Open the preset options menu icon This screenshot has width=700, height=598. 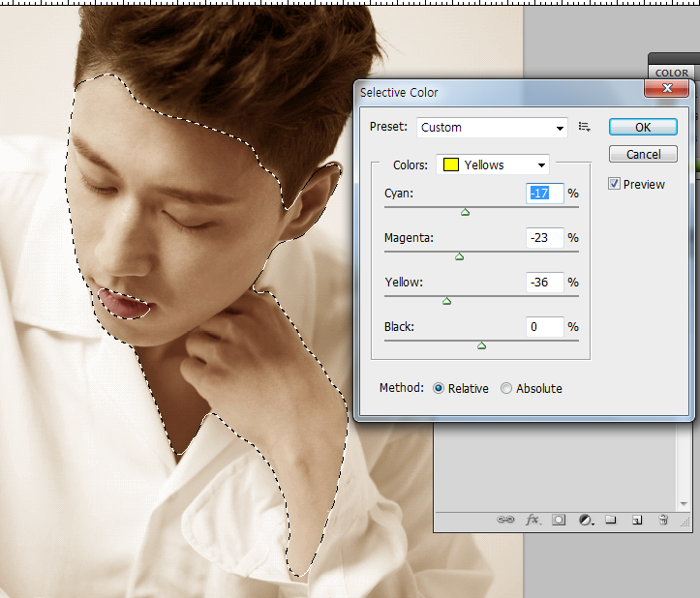click(x=585, y=127)
